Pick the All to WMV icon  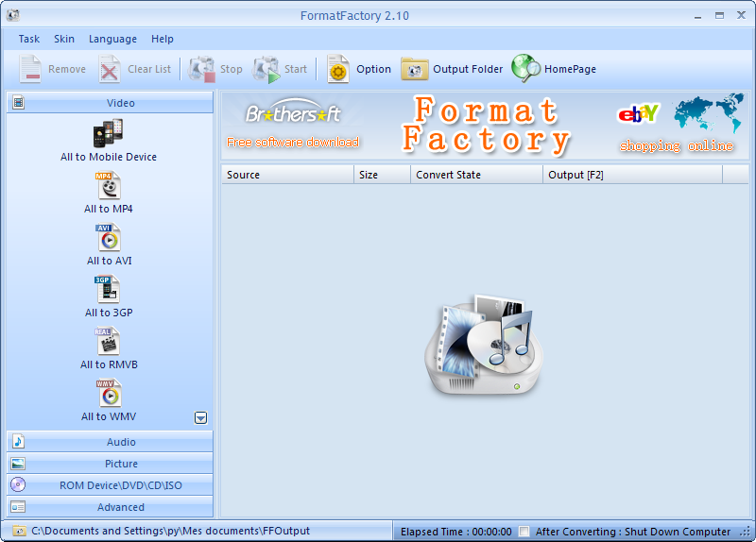(108, 394)
